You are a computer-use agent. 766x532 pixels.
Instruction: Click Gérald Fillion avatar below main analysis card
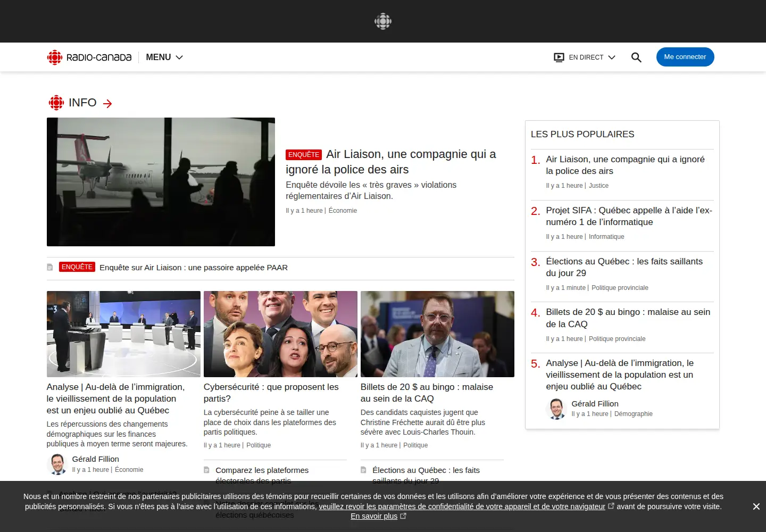click(x=57, y=464)
